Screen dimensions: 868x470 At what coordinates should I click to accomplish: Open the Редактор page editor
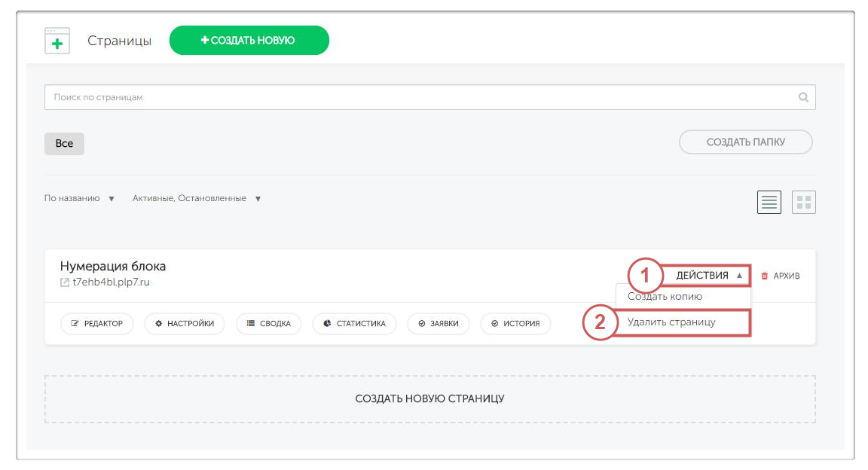(x=96, y=323)
